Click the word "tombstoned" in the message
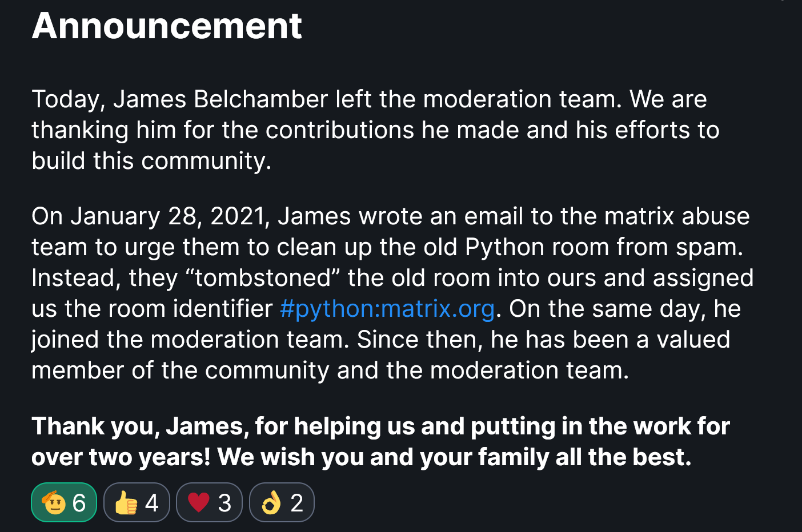The image size is (802, 532). click(x=262, y=278)
